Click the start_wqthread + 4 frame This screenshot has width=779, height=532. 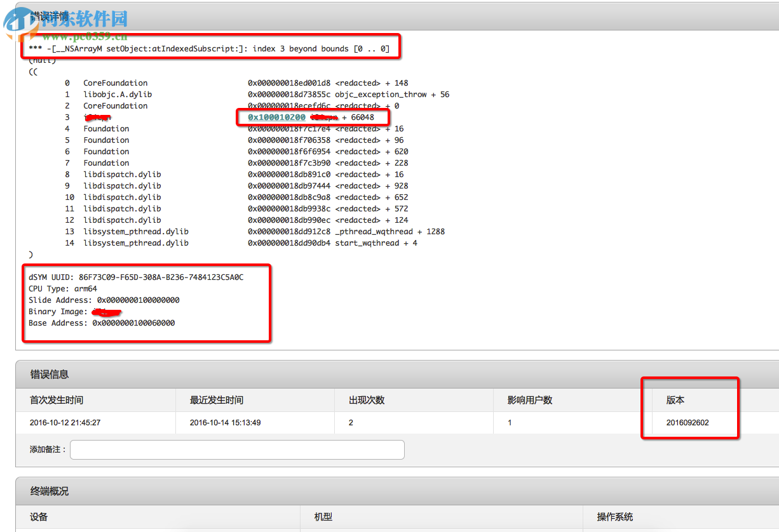coord(241,243)
